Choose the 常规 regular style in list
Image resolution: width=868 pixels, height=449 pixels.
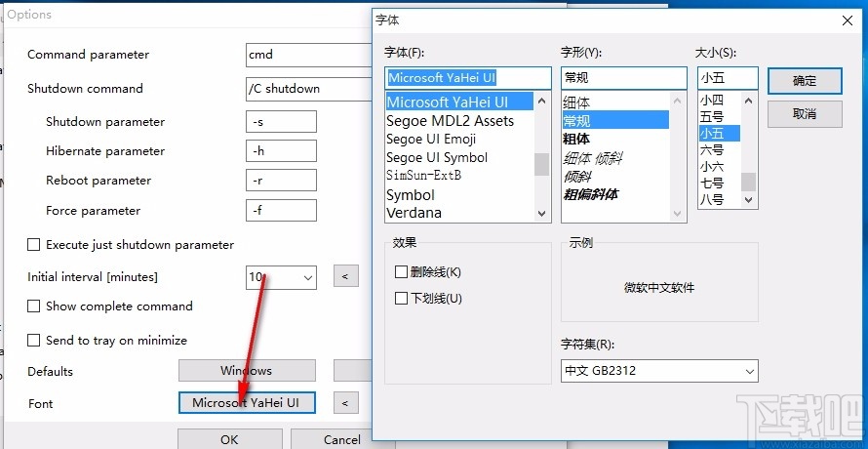point(615,120)
